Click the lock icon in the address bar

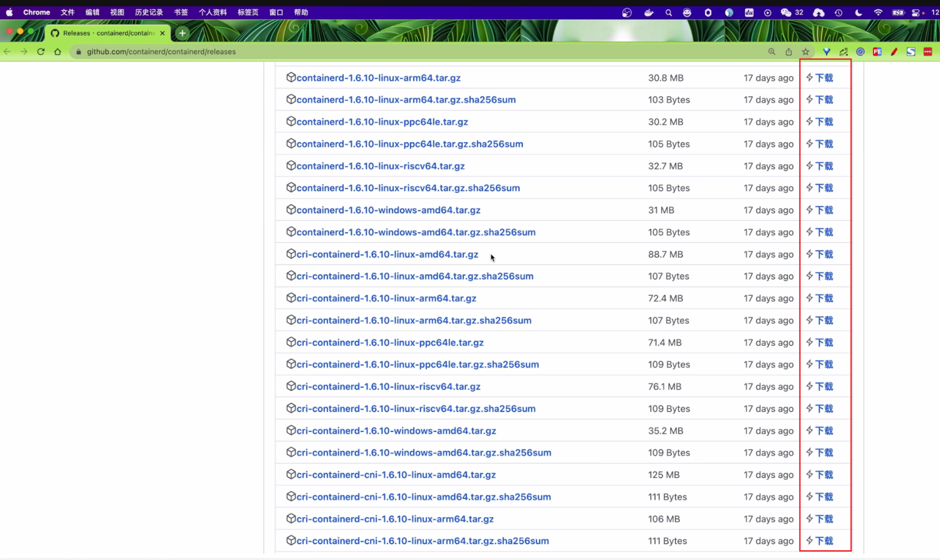(x=78, y=51)
